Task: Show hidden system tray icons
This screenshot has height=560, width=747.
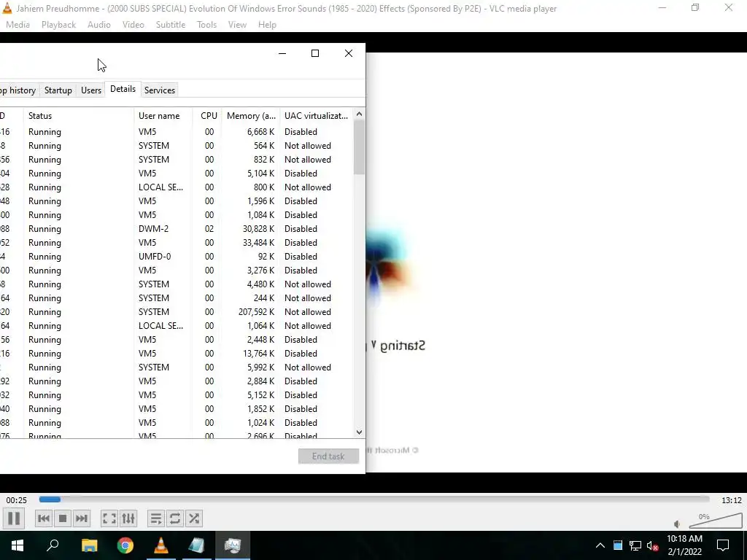Action: tap(600, 545)
